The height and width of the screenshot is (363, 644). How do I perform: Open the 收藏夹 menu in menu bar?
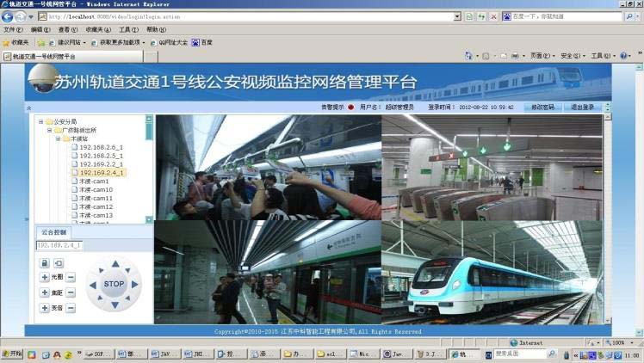tap(98, 30)
